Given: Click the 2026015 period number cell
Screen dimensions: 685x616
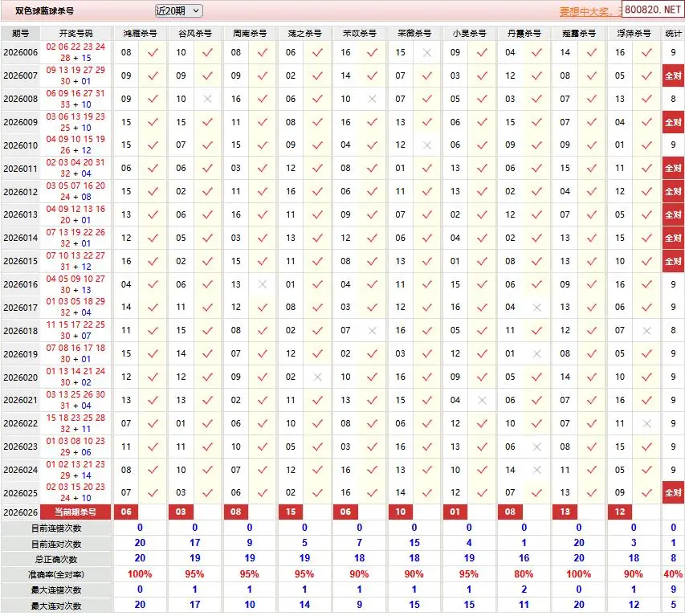Looking at the screenshot, I should click(x=21, y=261).
